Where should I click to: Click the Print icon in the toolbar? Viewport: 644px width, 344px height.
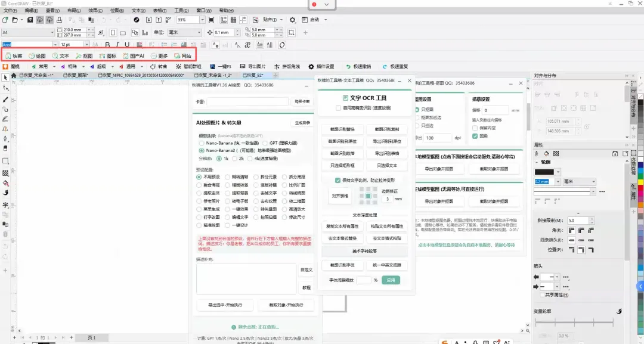59,20
